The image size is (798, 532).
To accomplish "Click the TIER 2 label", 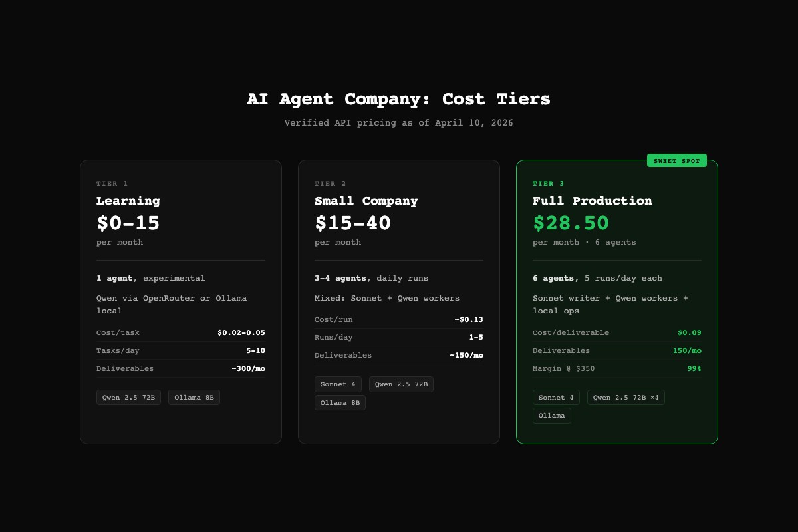I will (x=330, y=184).
